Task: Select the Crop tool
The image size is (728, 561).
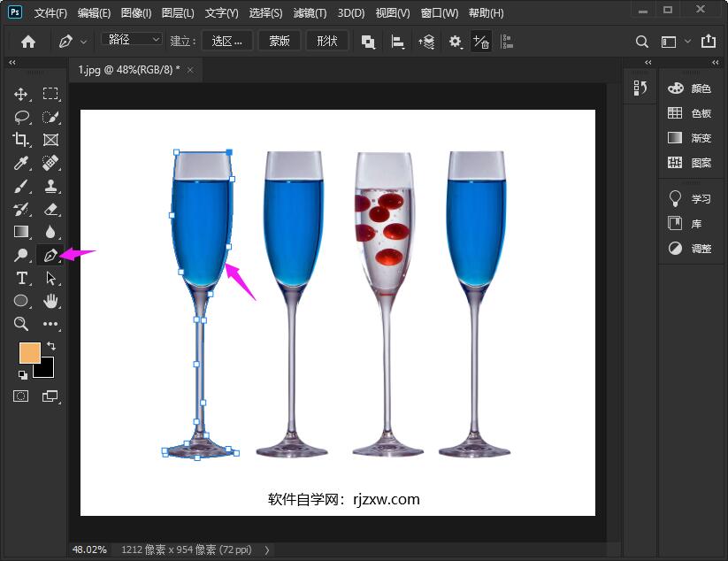Action: pyautogui.click(x=21, y=140)
